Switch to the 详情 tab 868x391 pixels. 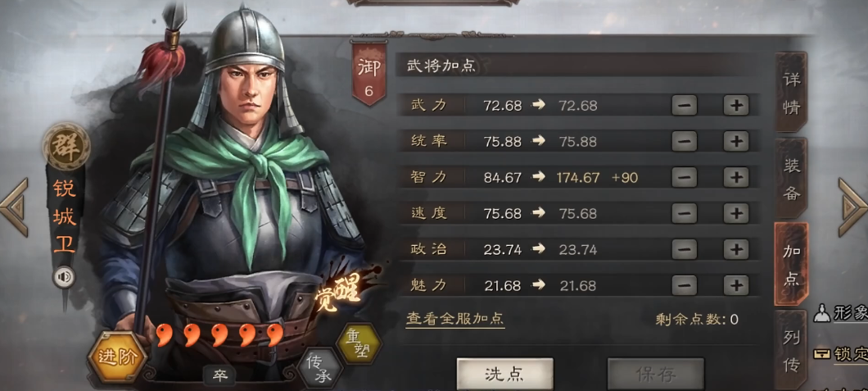[791, 93]
